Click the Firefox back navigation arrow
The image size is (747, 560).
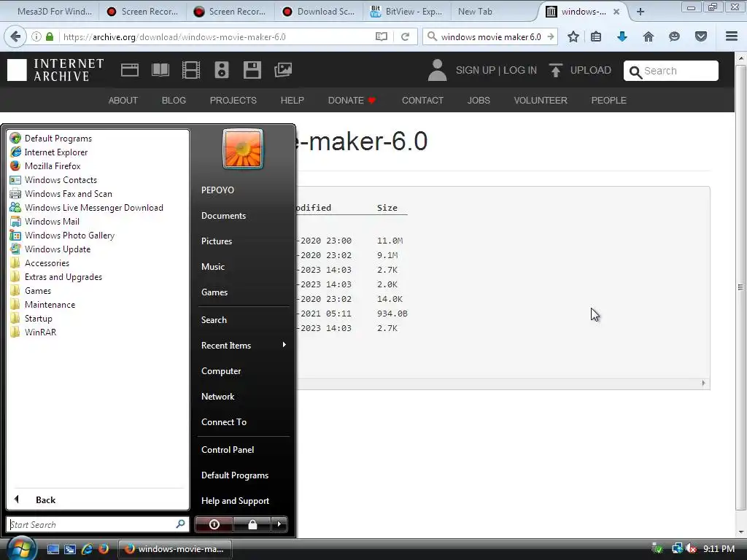tap(15, 36)
